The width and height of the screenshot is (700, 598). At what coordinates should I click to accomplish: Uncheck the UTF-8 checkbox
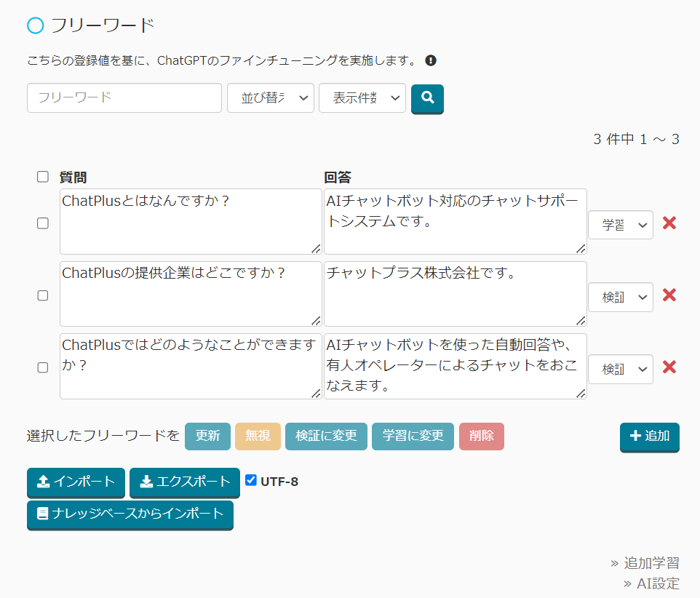(251, 480)
